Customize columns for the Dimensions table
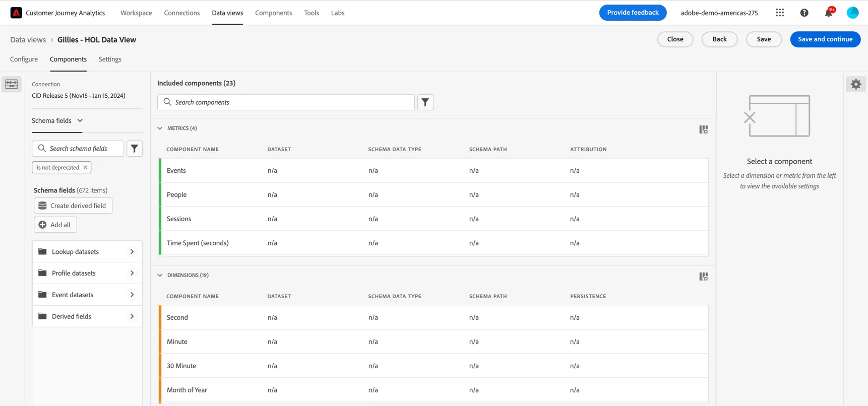The height and width of the screenshot is (406, 868). coord(704,277)
